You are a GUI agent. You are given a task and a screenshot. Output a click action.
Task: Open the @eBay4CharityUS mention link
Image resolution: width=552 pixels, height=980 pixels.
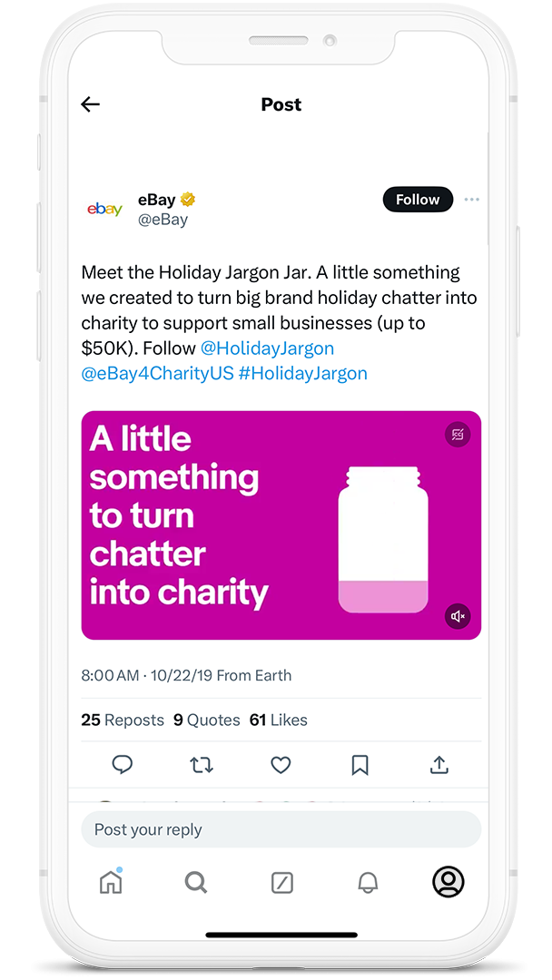[x=158, y=373]
